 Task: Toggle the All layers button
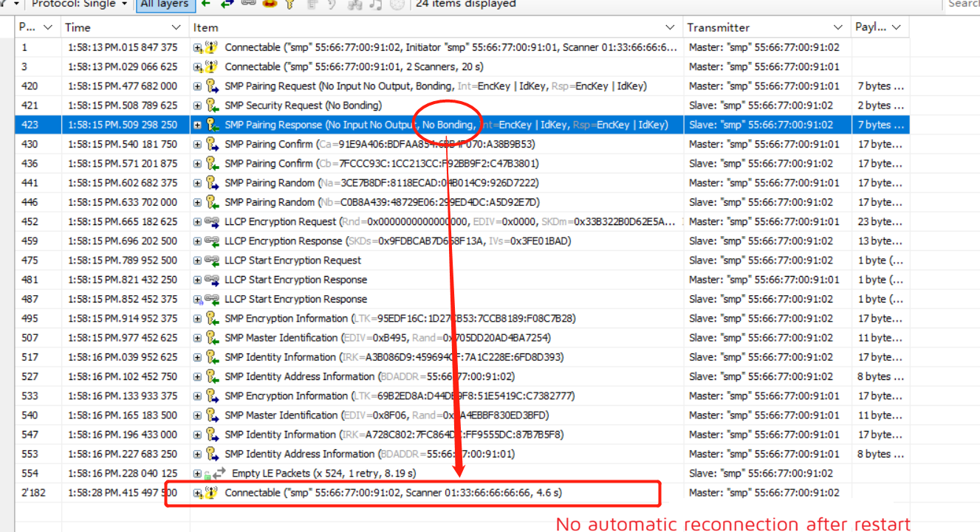pos(165,4)
